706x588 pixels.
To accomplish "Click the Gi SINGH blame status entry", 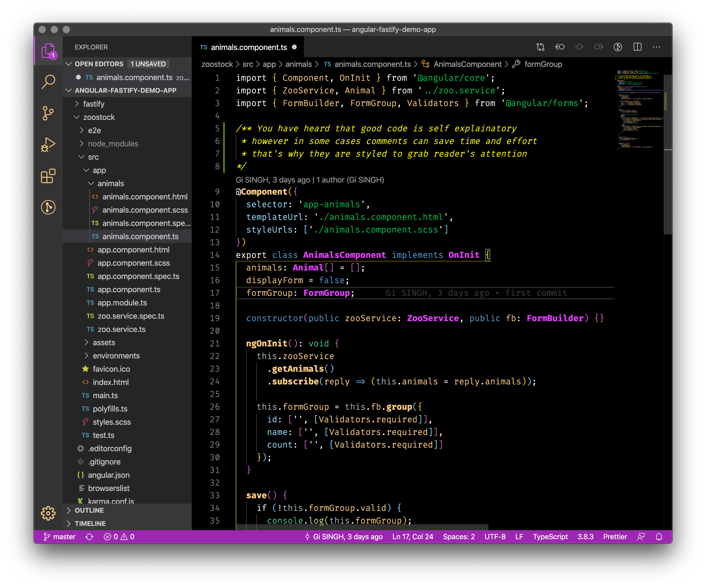I will point(343,536).
